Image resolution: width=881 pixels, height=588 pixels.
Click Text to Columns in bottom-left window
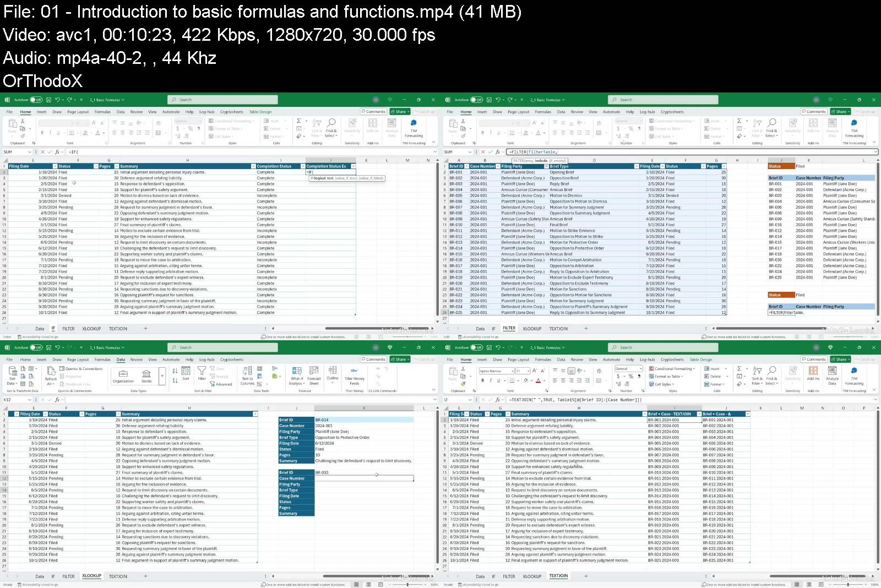point(247,375)
